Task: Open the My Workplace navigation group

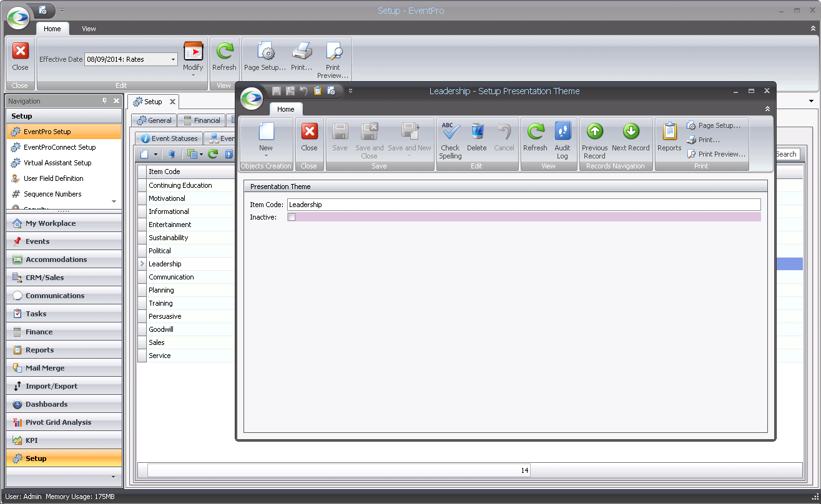Action: [64, 223]
